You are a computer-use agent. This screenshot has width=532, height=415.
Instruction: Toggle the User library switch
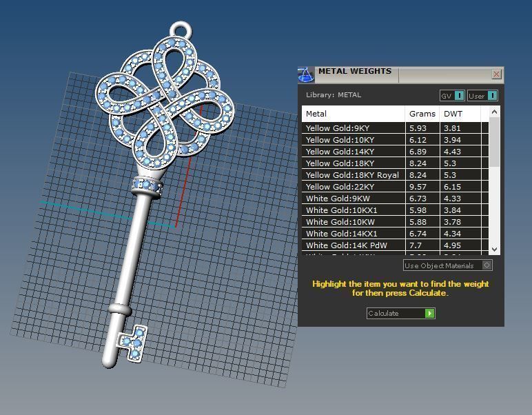coord(491,96)
